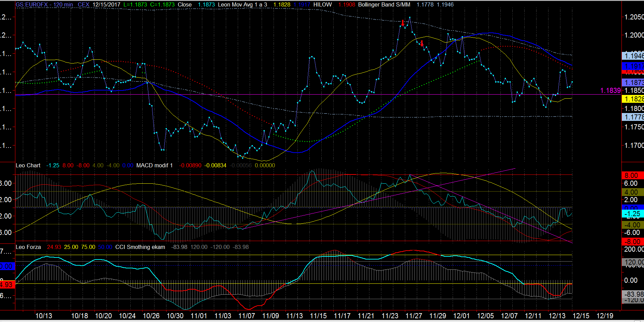Click the 12/15 date on time axis

(x=581, y=316)
